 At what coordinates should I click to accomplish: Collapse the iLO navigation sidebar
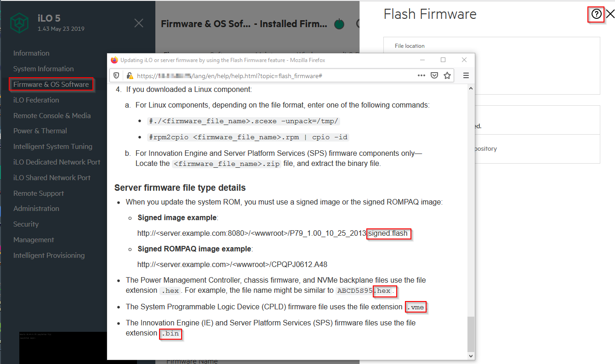tap(138, 23)
